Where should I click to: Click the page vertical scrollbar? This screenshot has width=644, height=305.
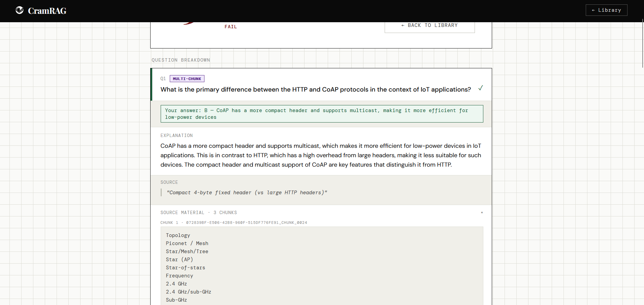(643, 44)
